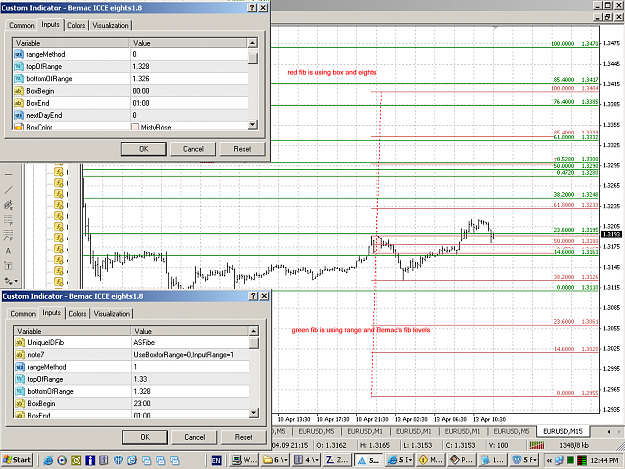Edit BoxBegin value 00:00
Viewport: 625px width, 469px height.
point(189,91)
